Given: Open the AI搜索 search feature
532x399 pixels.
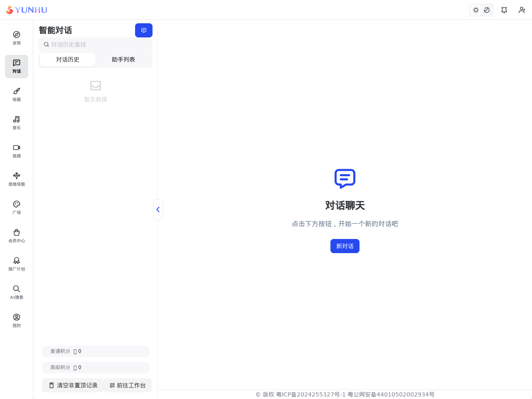Looking at the screenshot, I should click(x=16, y=292).
